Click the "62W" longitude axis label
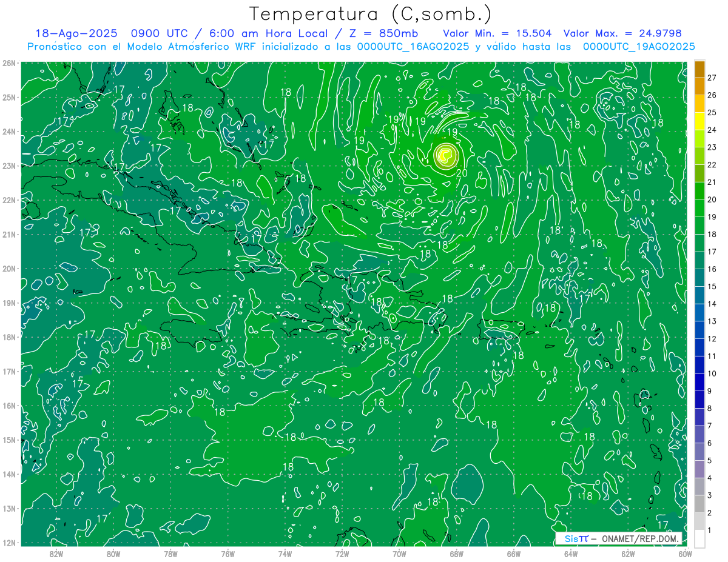Image resolution: width=728 pixels, height=562 pixels. tap(628, 554)
